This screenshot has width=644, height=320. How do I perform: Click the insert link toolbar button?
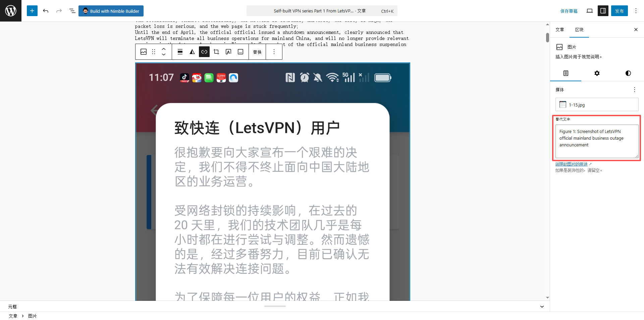(x=204, y=52)
